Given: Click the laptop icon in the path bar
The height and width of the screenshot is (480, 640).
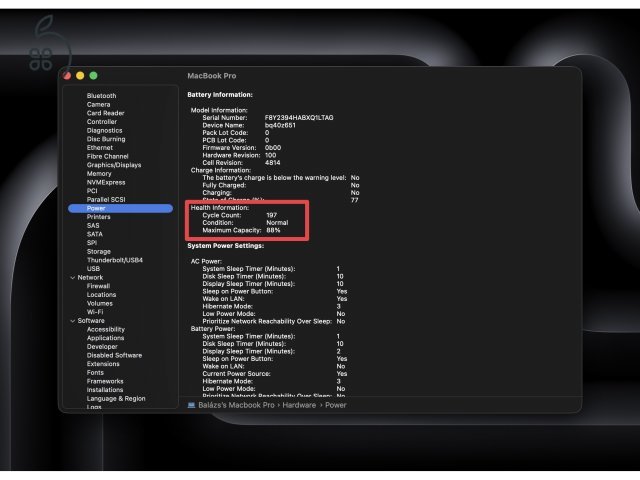Looking at the screenshot, I should [x=191, y=405].
